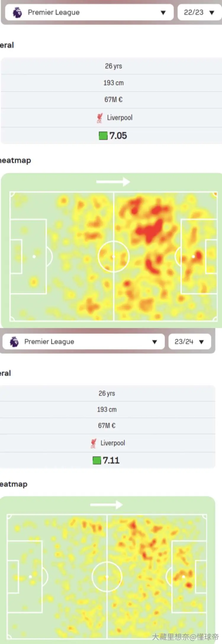The width and height of the screenshot is (222, 644).
Task: Click the Premier League logo in the second selector
Action: point(14,342)
